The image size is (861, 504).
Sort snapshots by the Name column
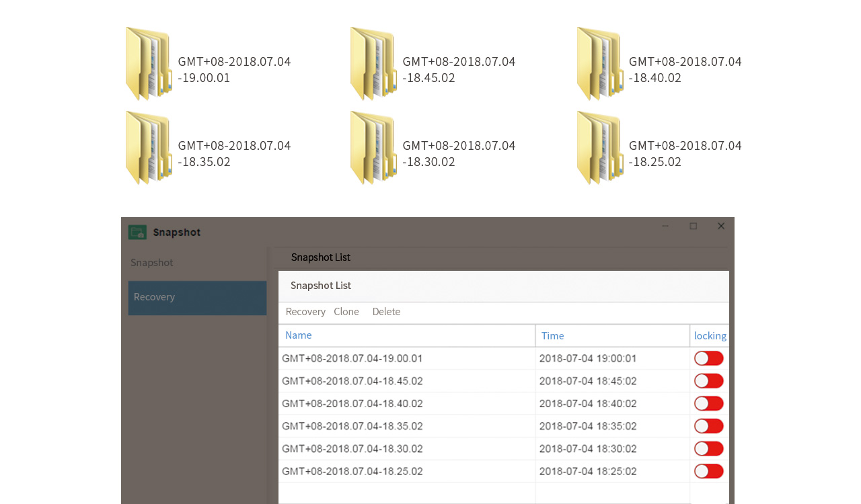coord(298,335)
